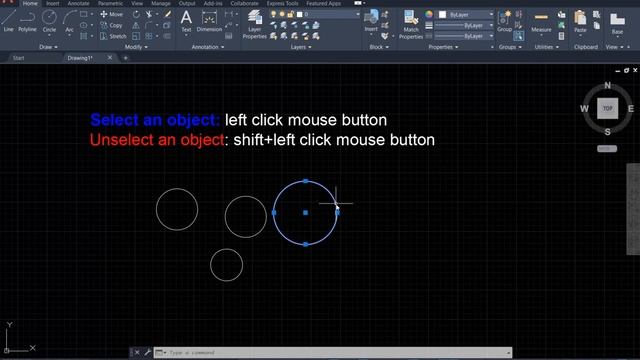This screenshot has width=640, height=360.
Task: Close the Drawing1 file tab
Action: point(110,58)
